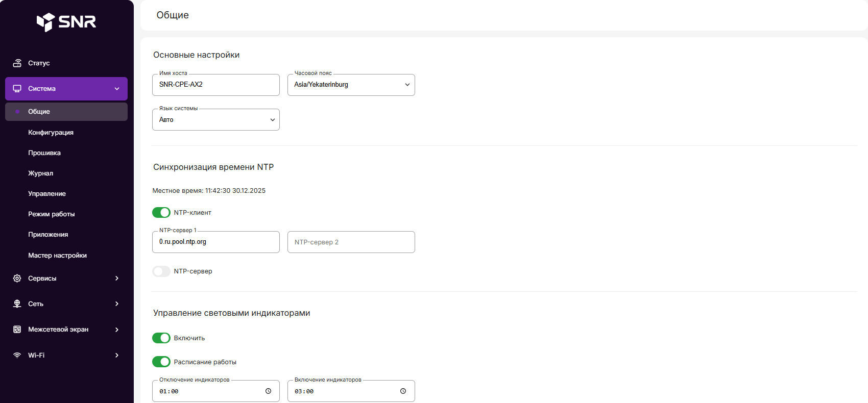Disable the NTP-клиент toggle
Image resolution: width=868 pixels, height=403 pixels.
click(x=161, y=213)
